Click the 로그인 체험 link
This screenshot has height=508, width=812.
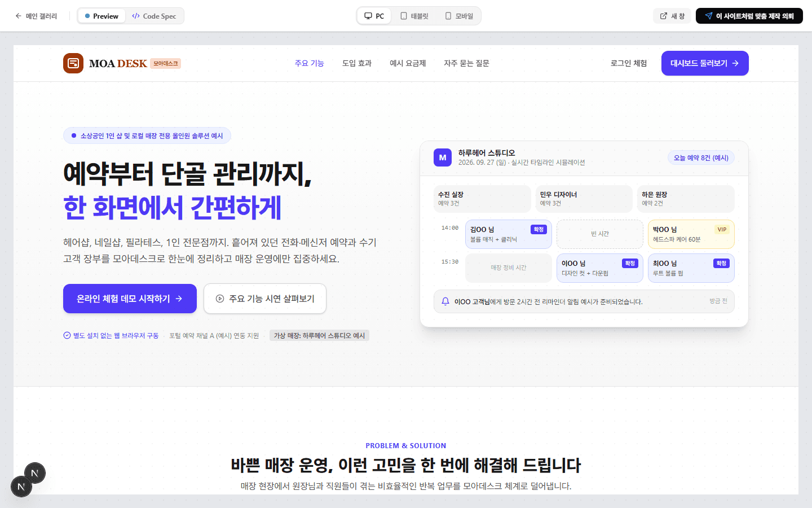629,63
